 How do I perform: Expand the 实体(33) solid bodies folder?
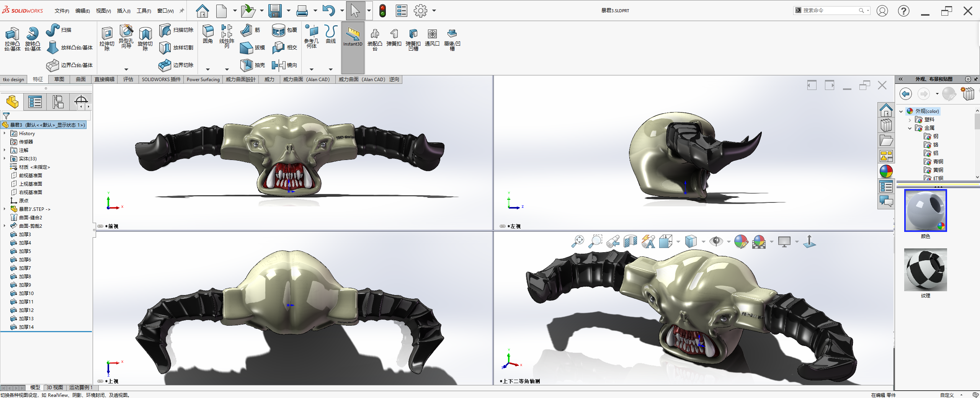point(5,158)
